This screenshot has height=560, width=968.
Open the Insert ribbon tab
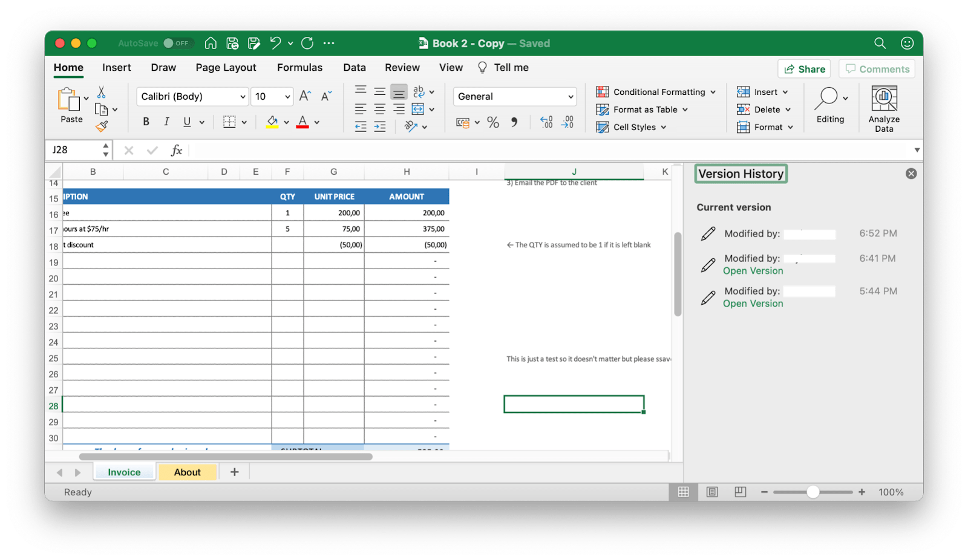(x=117, y=68)
